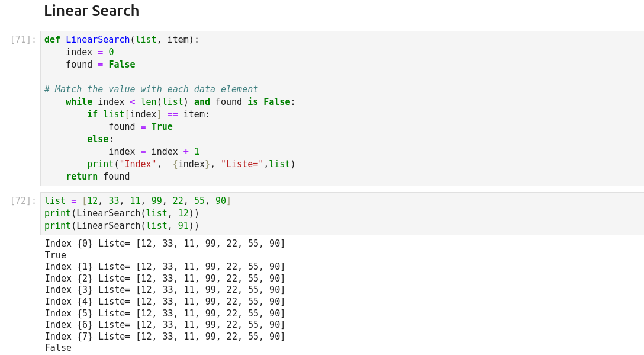Select cell prompt number 72
This screenshot has width=644, height=355.
(23, 201)
